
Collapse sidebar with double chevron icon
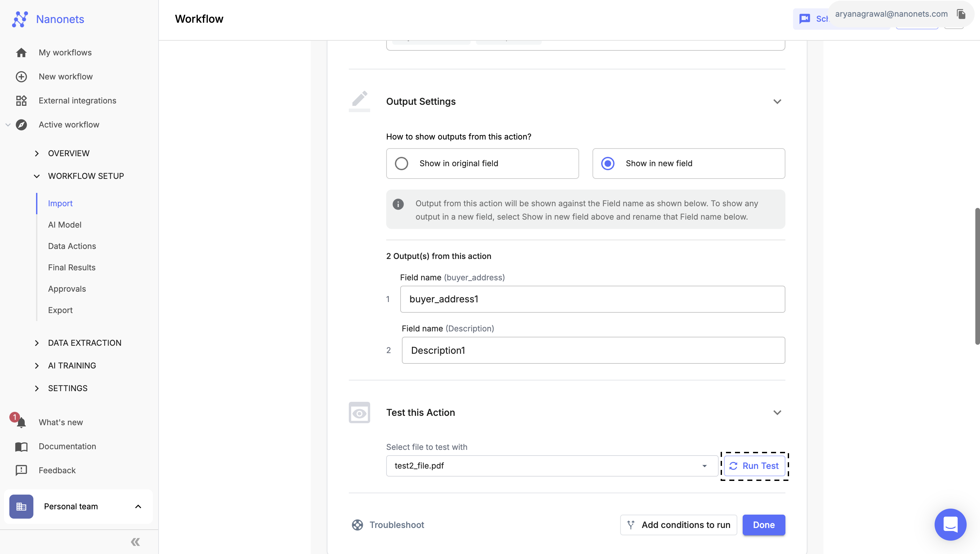pos(136,542)
